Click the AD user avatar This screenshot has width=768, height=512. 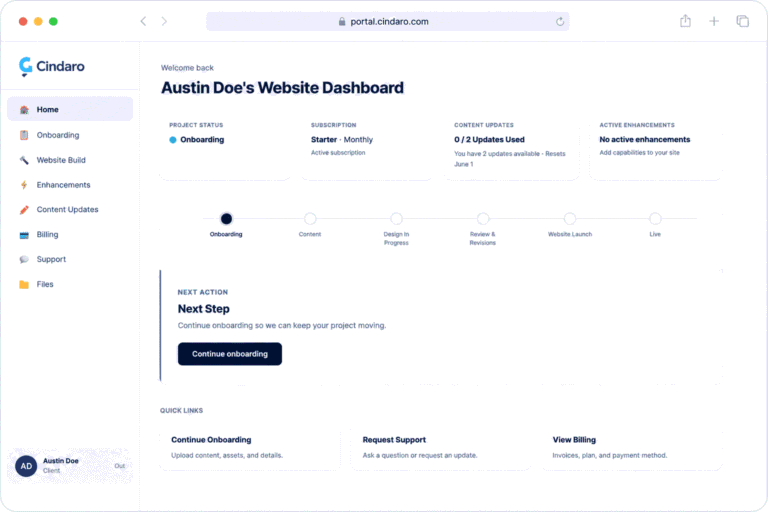(26, 466)
